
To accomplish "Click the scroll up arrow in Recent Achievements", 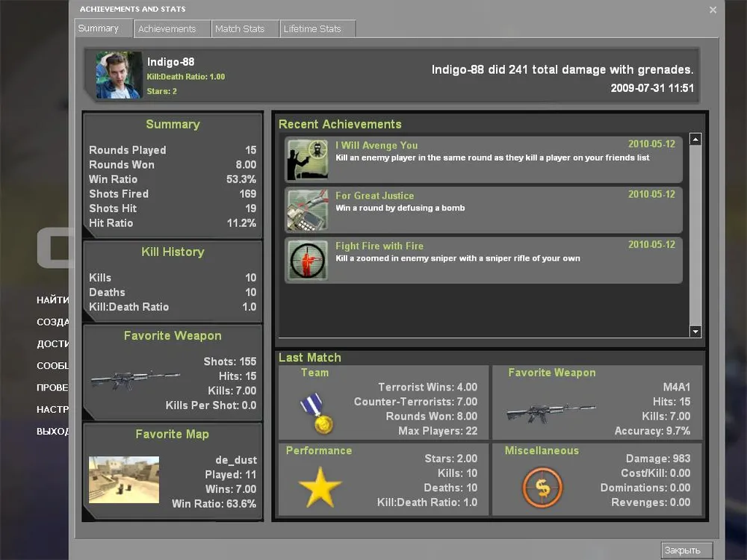I will pos(695,139).
